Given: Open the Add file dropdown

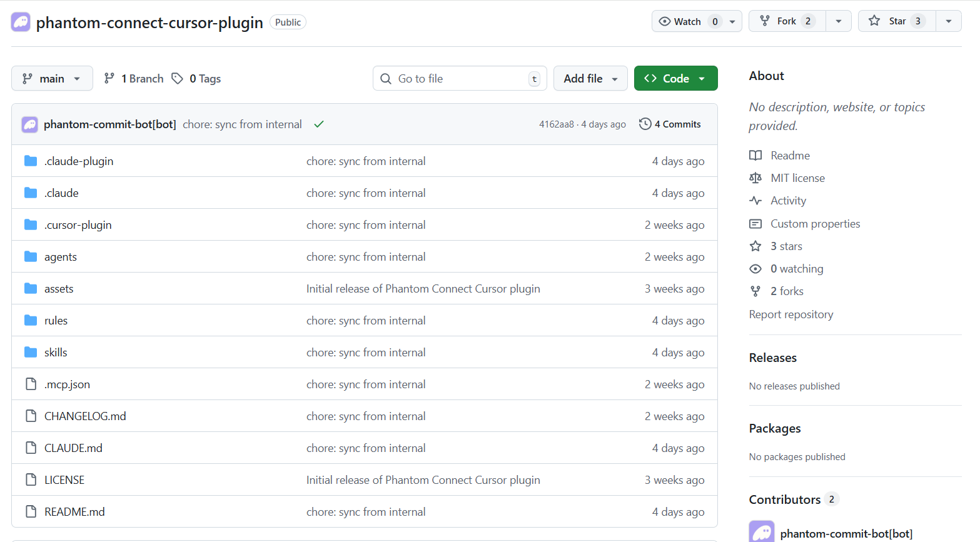Looking at the screenshot, I should (x=590, y=78).
